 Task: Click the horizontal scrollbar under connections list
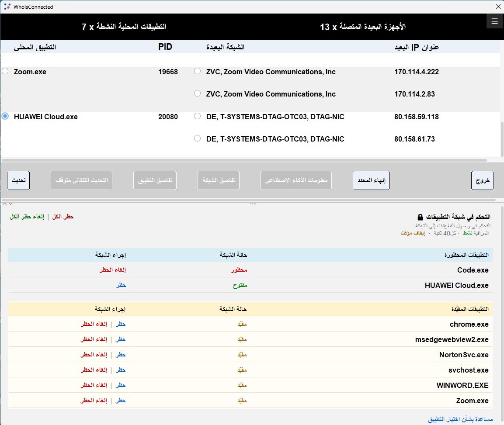click(x=244, y=160)
